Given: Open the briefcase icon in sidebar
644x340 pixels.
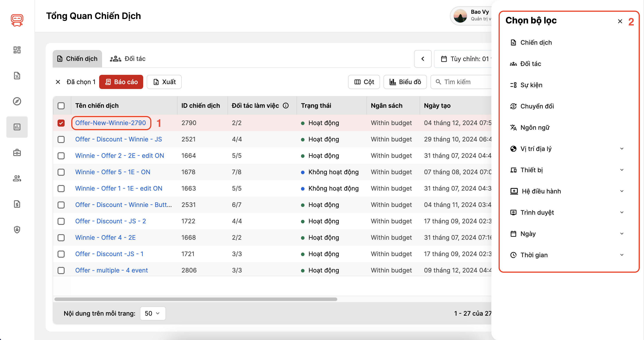Looking at the screenshot, I should pos(17,153).
